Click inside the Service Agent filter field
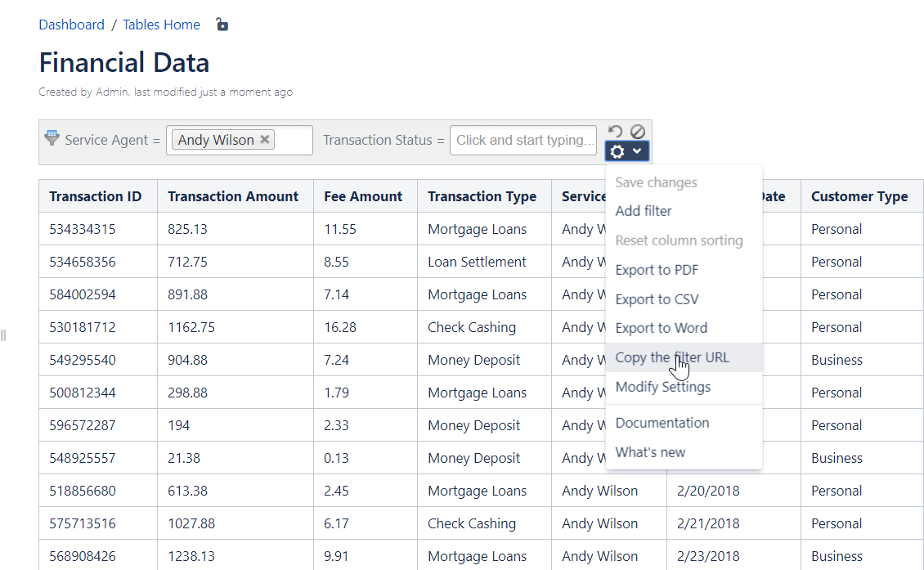Image resolution: width=924 pixels, height=570 pixels. coord(294,140)
